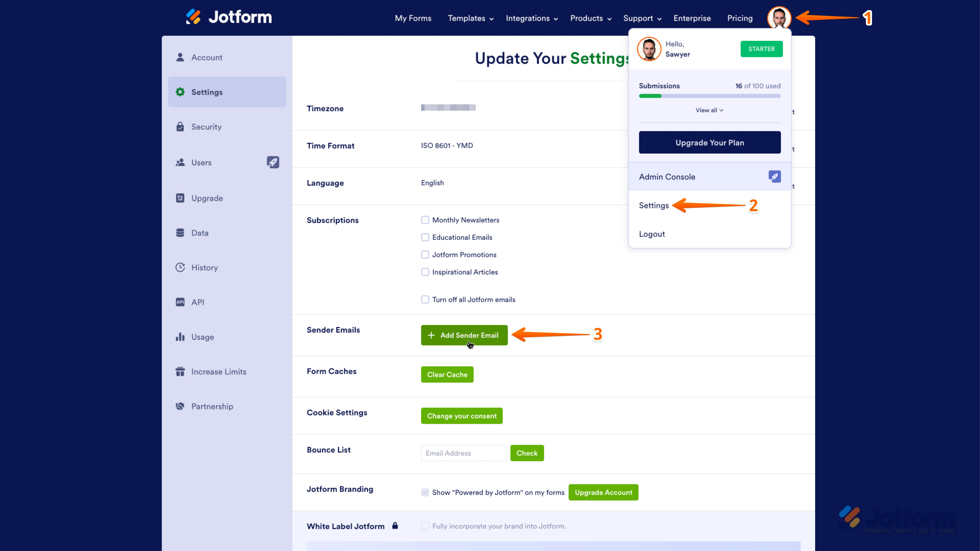Expand the Templates dropdown in the navbar
Viewport: 980px width, 551px height.
point(470,18)
